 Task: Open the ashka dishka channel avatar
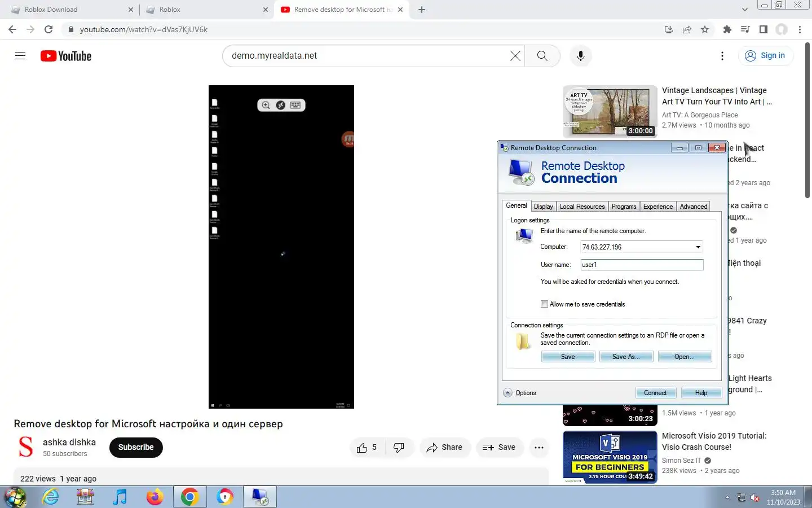click(x=25, y=447)
